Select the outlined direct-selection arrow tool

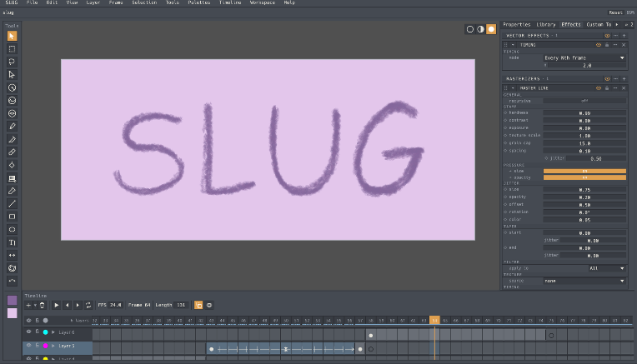[x=12, y=75]
